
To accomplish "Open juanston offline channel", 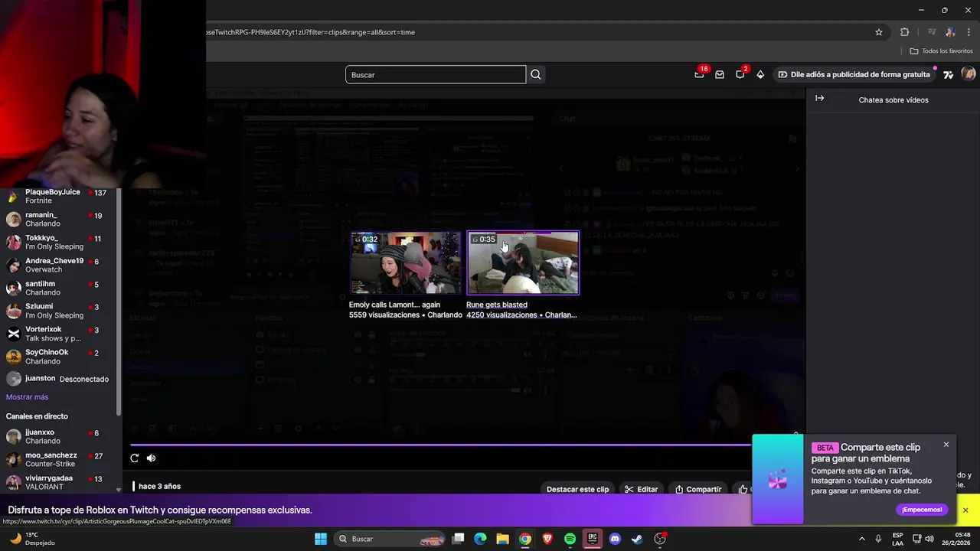I will 59,379.
